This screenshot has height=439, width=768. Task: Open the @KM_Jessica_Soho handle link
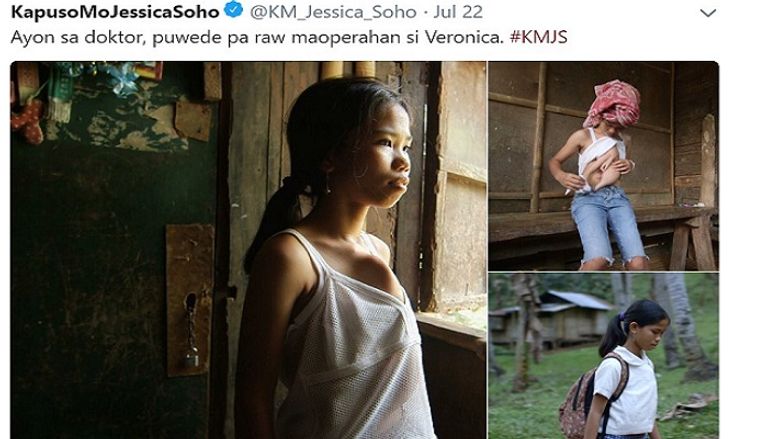pos(333,12)
